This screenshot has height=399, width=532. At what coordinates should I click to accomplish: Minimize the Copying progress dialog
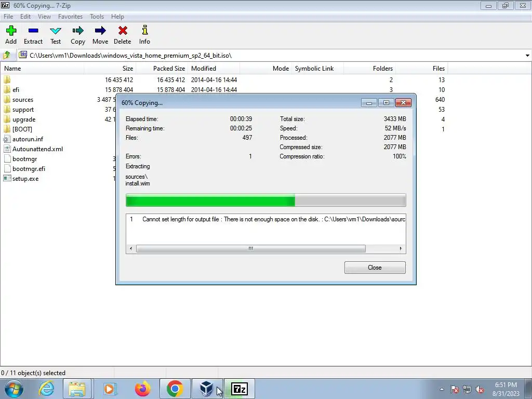369,103
